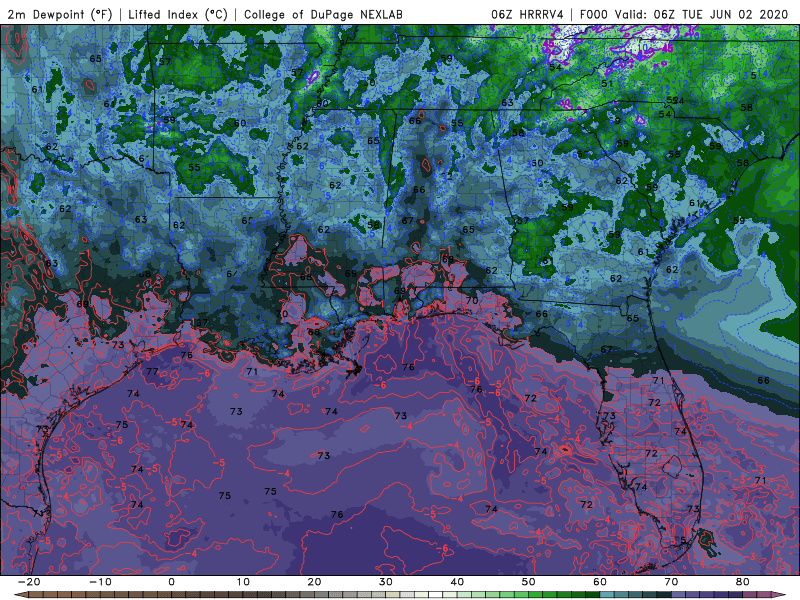
Task: Click the "2m Dewpoint (°F)" title text
Action: pos(60,15)
